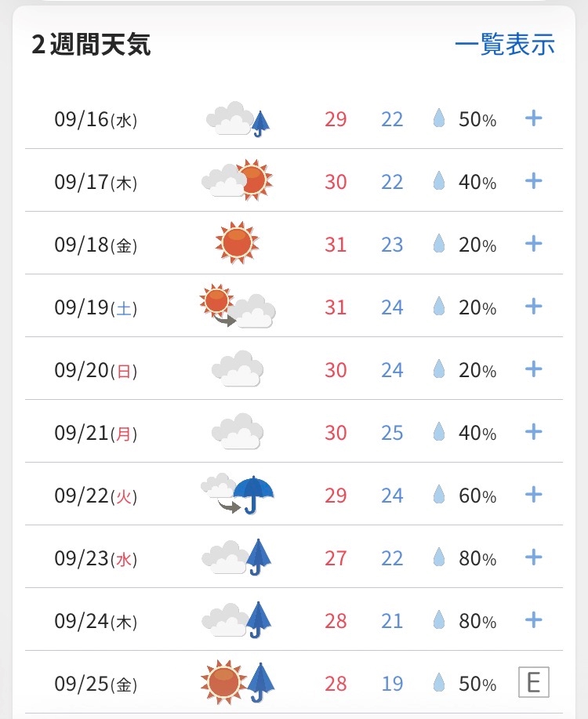Open the plus expander for 09/21
Image resolution: width=588 pixels, height=719 pixels.
pyautogui.click(x=533, y=431)
